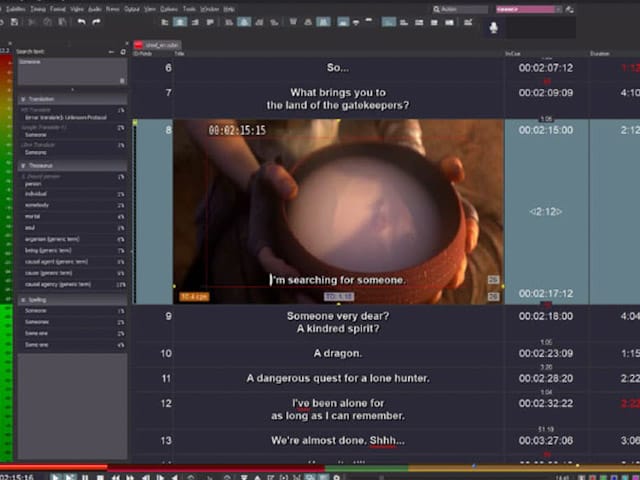
Task: Click the Undo arrow icon
Action: (81, 22)
